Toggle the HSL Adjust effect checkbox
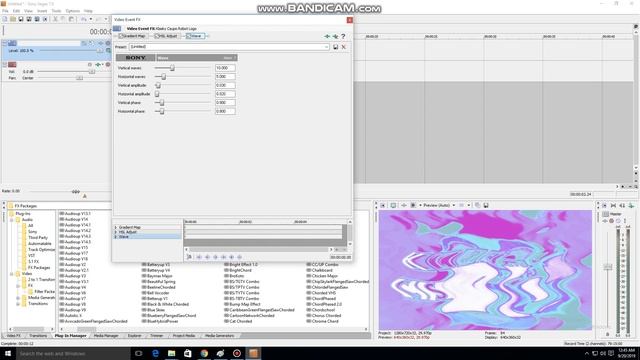This screenshot has width=640, height=360. pos(157,36)
